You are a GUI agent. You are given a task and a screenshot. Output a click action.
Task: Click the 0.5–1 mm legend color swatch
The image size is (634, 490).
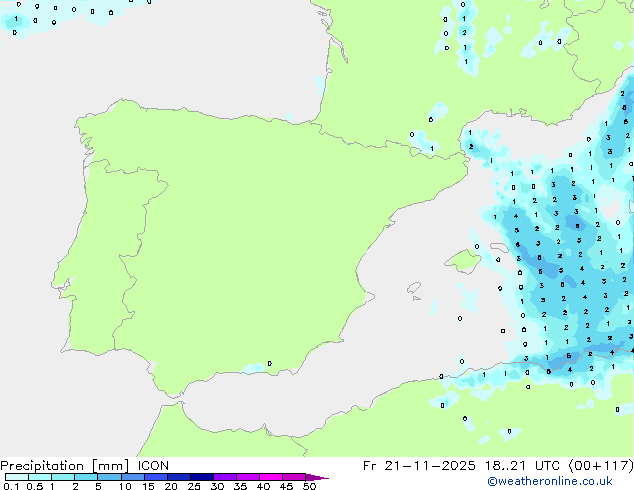point(40,477)
